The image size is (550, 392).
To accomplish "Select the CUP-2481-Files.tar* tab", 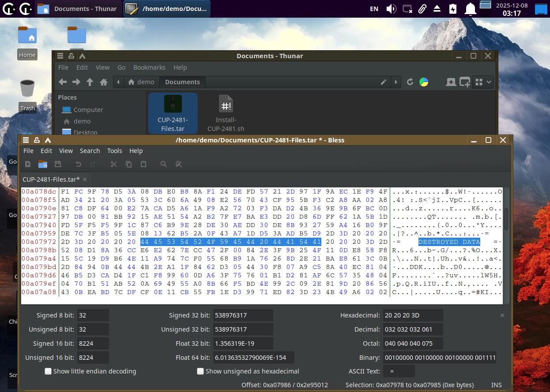I will click(51, 179).
